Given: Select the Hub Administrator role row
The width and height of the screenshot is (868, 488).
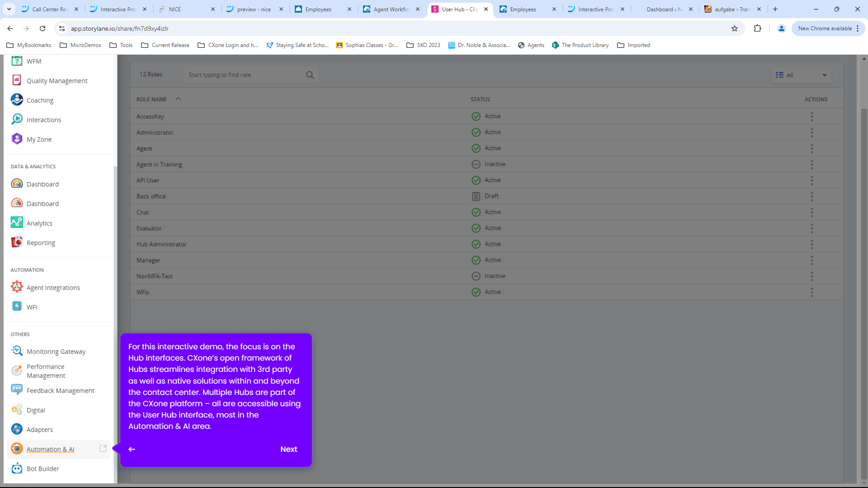Looking at the screenshot, I should (x=486, y=244).
